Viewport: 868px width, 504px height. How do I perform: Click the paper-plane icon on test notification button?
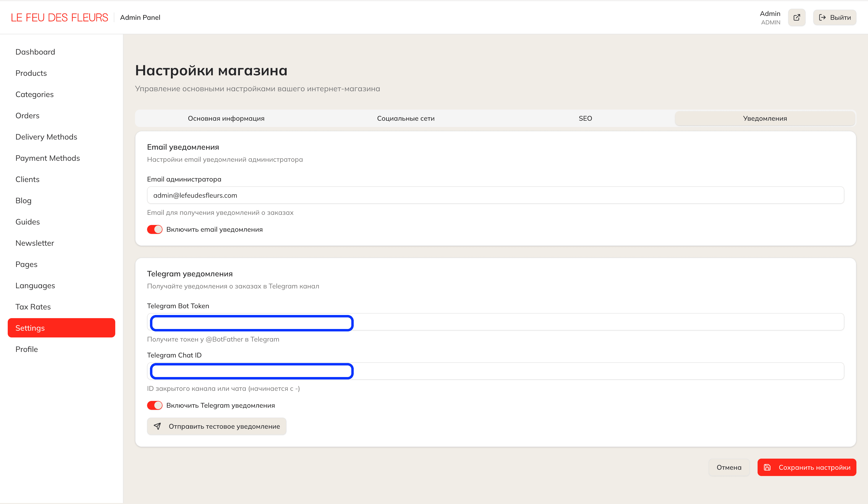pyautogui.click(x=158, y=426)
